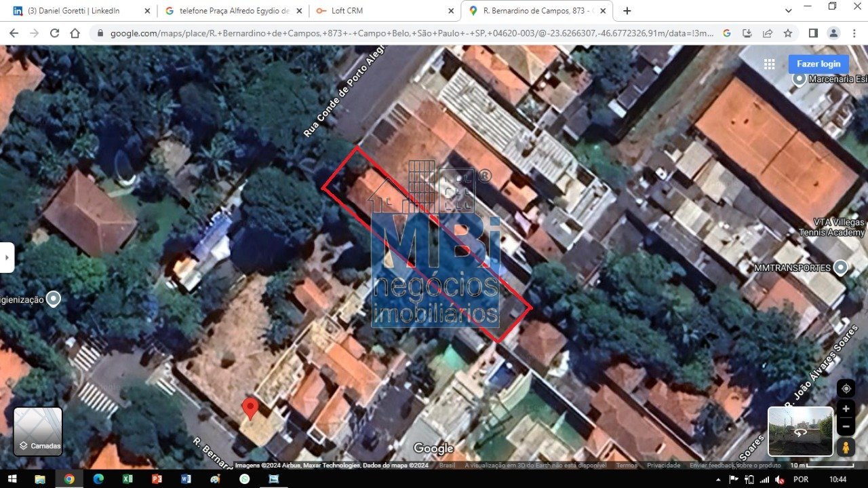Select the Marcenaria place marker
Image resolution: width=868 pixels, height=488 pixels.
(x=800, y=79)
